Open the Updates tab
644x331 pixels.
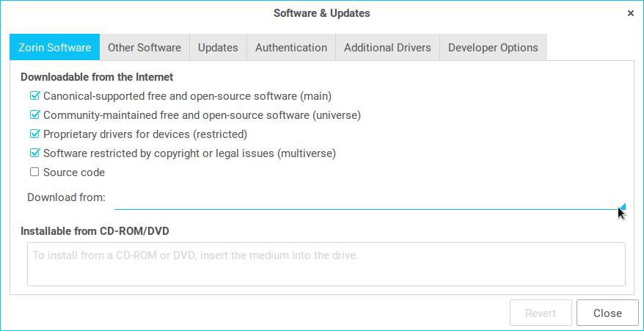click(218, 48)
